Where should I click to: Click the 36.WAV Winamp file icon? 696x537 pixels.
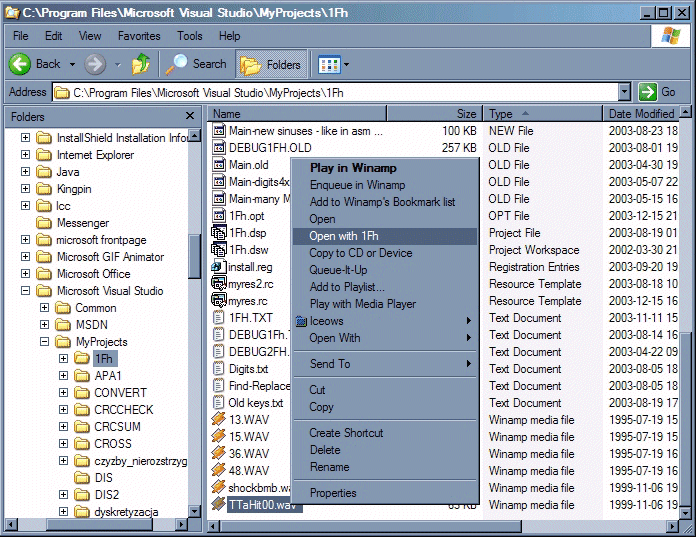218,454
